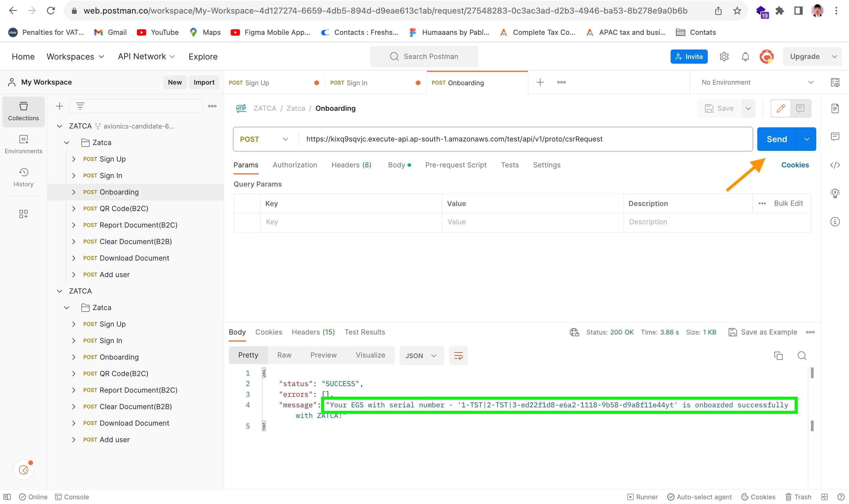
Task: Open the response Headers (15) tab
Action: click(x=313, y=332)
